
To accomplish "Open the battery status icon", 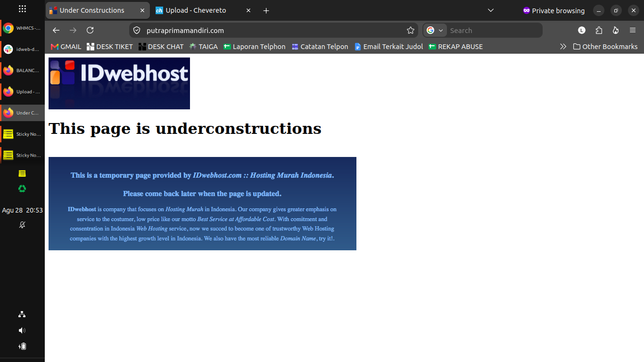I will click(x=22, y=346).
